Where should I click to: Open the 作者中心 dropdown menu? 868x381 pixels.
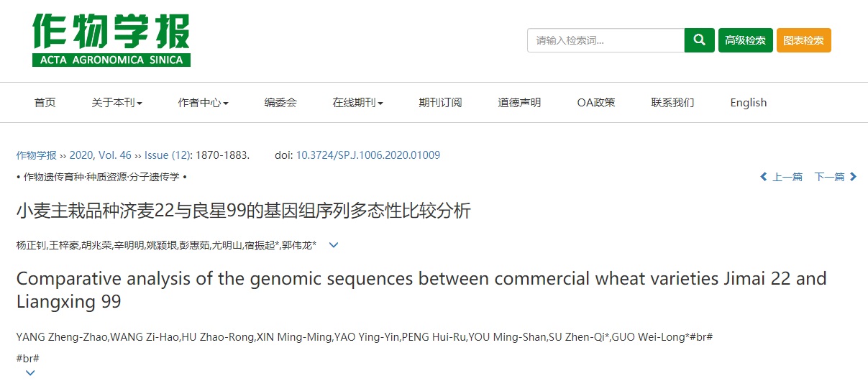pyautogui.click(x=203, y=103)
